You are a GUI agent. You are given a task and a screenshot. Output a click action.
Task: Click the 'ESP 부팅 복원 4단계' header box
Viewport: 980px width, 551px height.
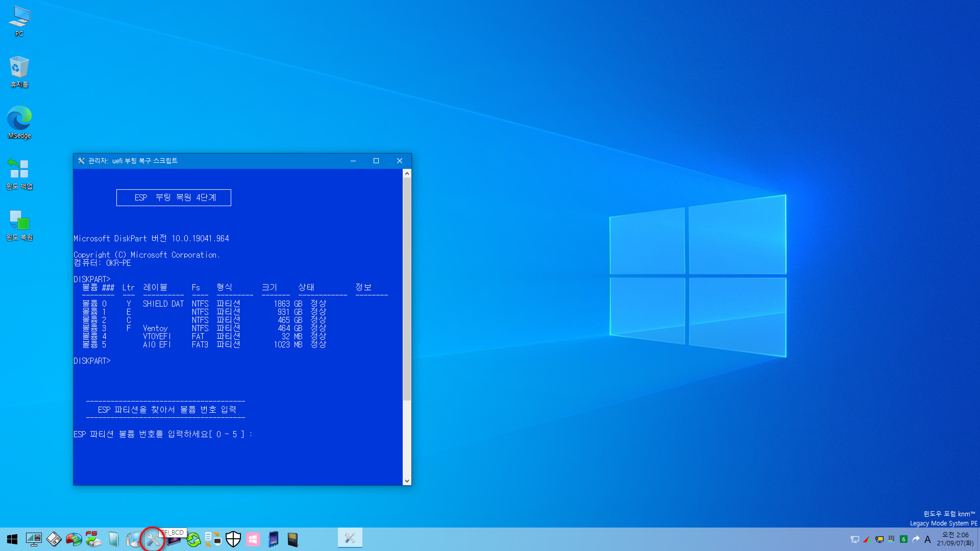tap(174, 197)
